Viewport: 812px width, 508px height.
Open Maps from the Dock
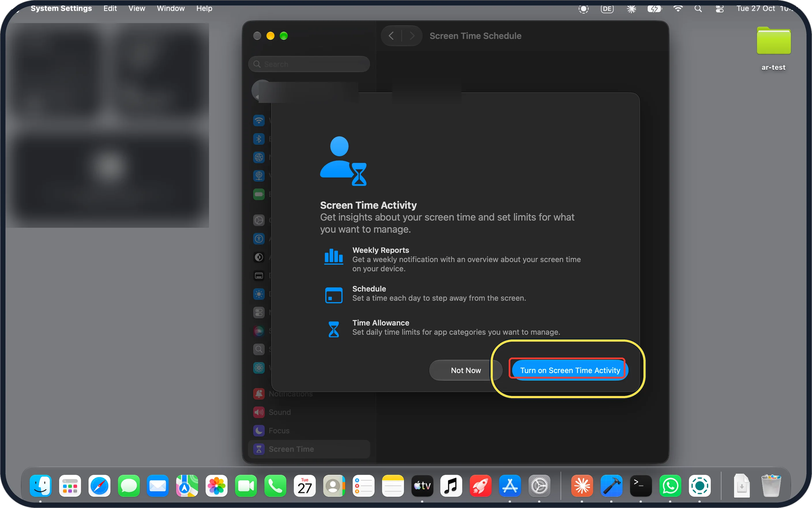pos(187,486)
